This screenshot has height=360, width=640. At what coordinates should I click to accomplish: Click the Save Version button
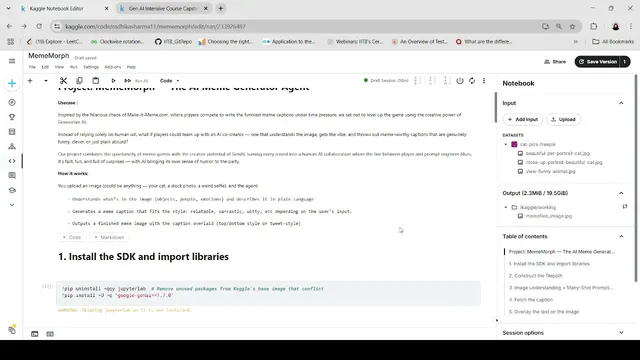(598, 62)
